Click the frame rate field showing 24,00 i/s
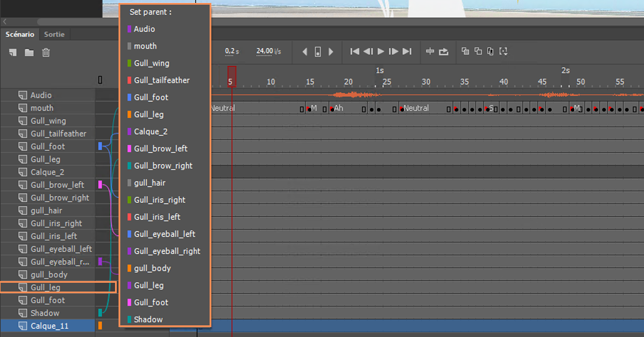The image size is (644, 337). pos(269,51)
